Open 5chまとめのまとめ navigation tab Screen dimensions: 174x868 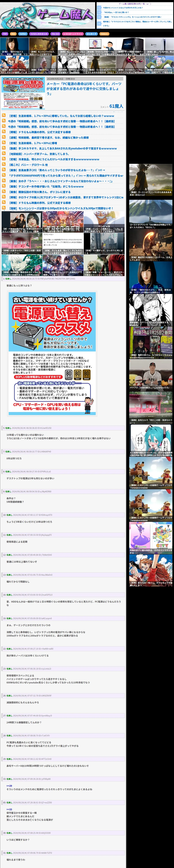pos(39,34)
